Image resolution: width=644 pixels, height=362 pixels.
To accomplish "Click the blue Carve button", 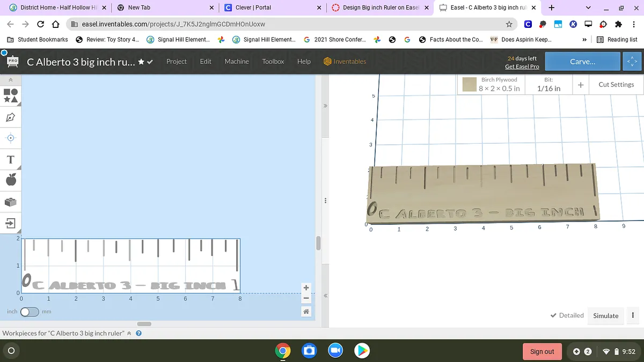I will click(582, 62).
